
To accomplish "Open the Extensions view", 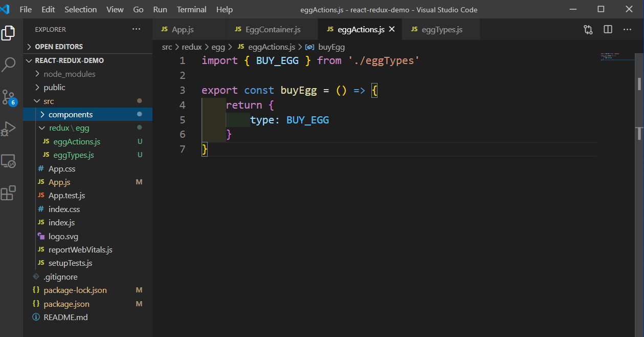I will coord(8,193).
